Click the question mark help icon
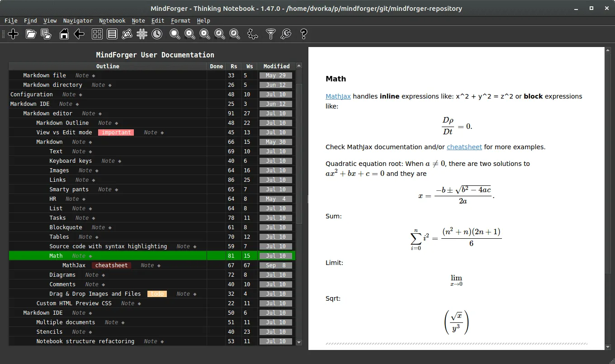The height and width of the screenshot is (364, 615). coord(304,34)
